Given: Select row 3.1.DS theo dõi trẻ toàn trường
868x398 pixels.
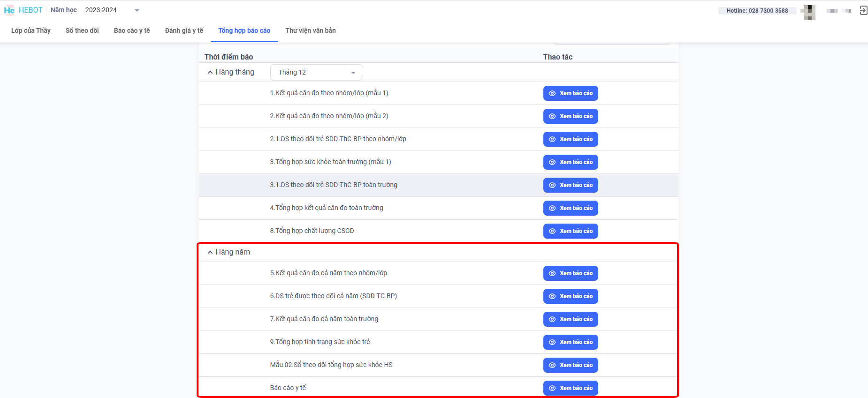Looking at the screenshot, I should 333,185.
